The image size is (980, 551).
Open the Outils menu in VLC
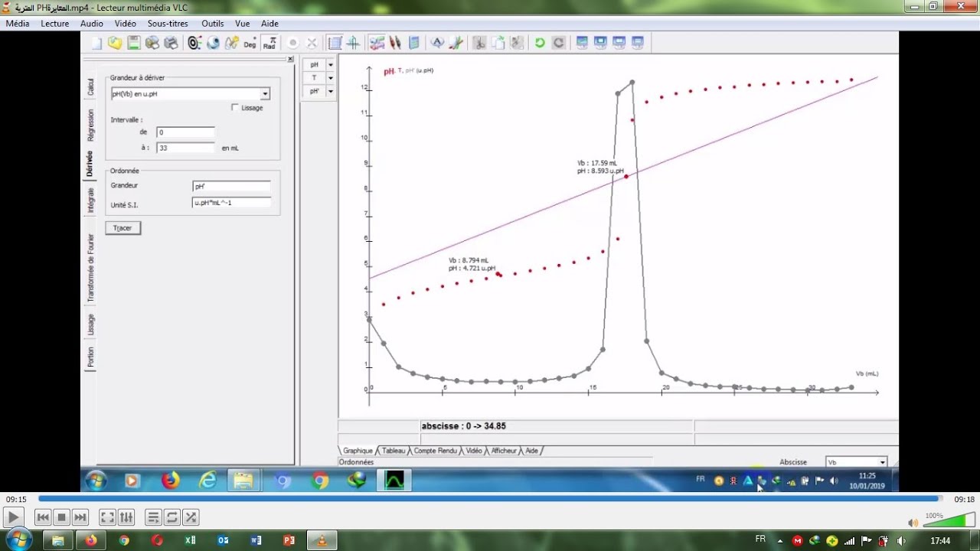[213, 24]
